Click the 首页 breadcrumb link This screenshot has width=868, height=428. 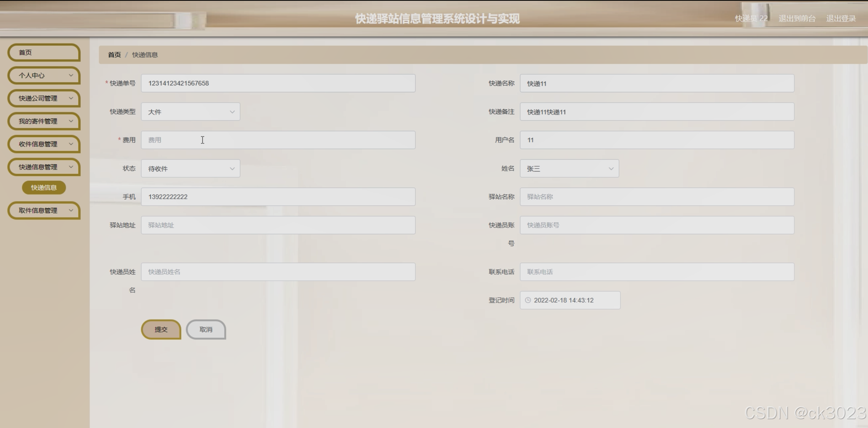pos(114,55)
